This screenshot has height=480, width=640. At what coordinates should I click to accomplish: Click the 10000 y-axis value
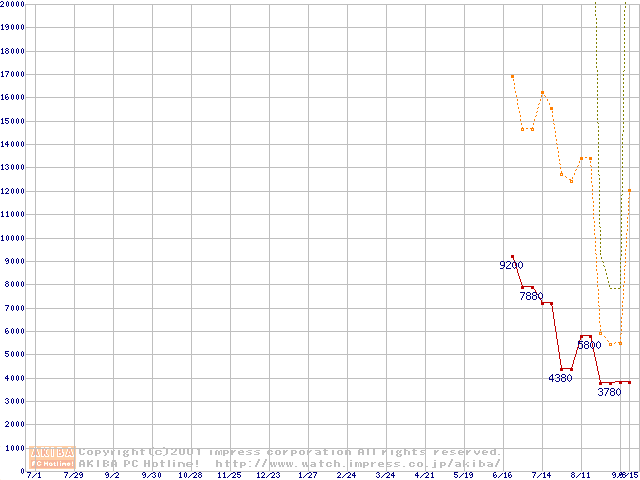pyautogui.click(x=13, y=238)
